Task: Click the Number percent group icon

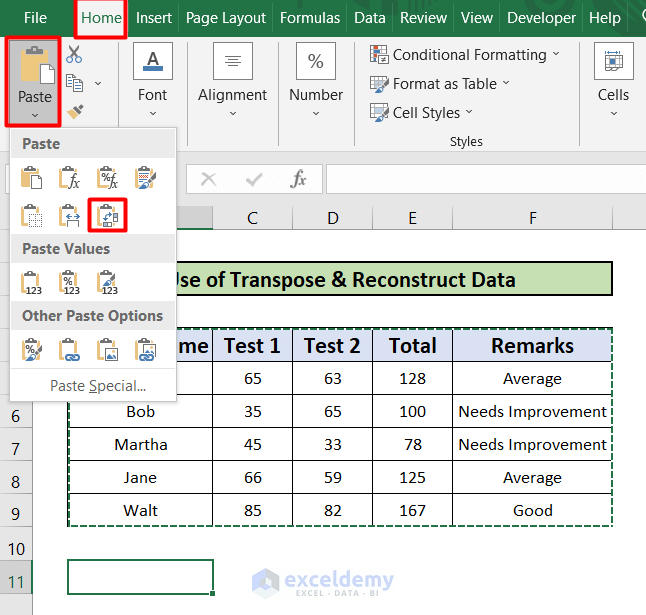Action: 316,61
